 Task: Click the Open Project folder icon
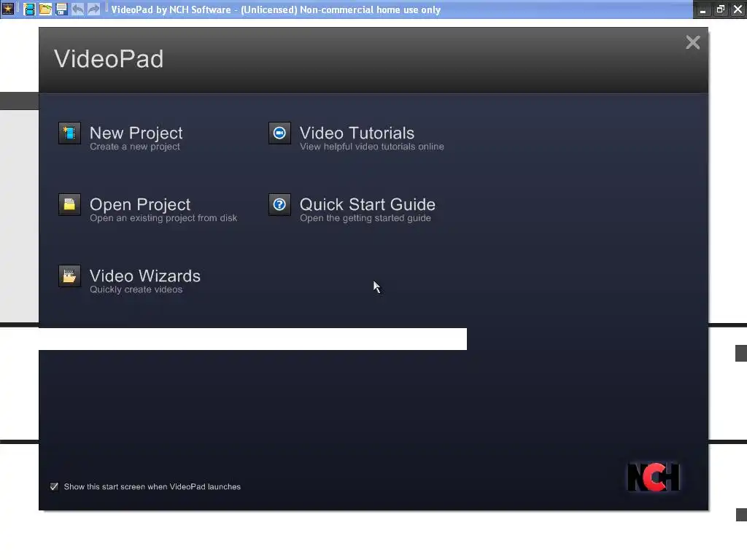(x=69, y=204)
